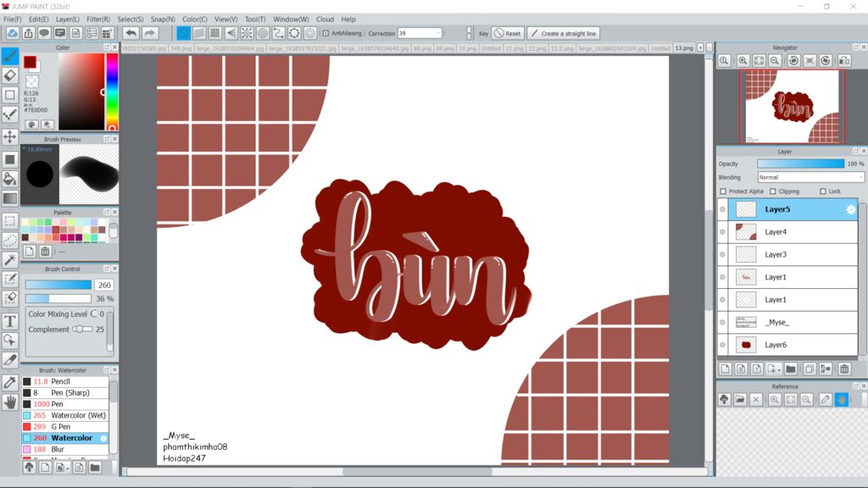Image resolution: width=868 pixels, height=488 pixels.
Task: Select the Brush tool in the left toolbar
Action: tap(10, 56)
